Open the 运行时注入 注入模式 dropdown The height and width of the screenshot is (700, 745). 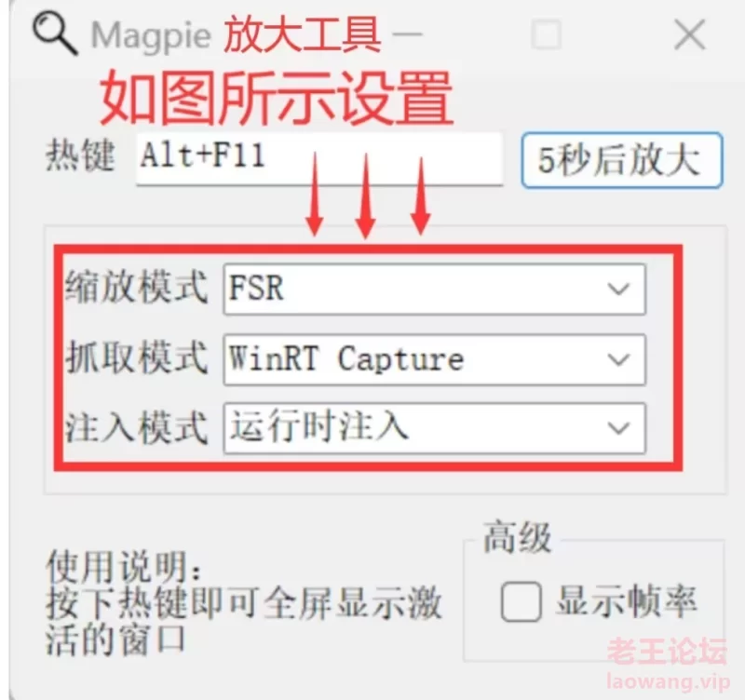(434, 428)
